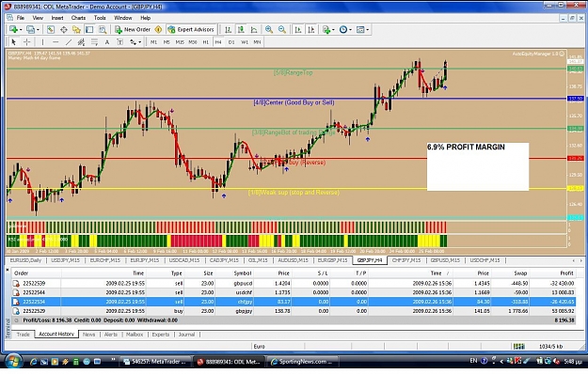Zoom out of the chart
The image size is (588, 374).
pos(282,29)
